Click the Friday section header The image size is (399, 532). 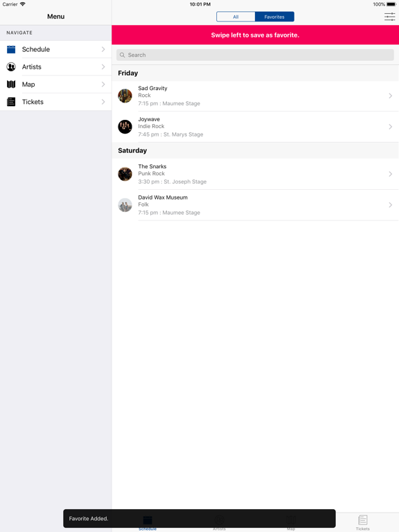[x=255, y=73]
